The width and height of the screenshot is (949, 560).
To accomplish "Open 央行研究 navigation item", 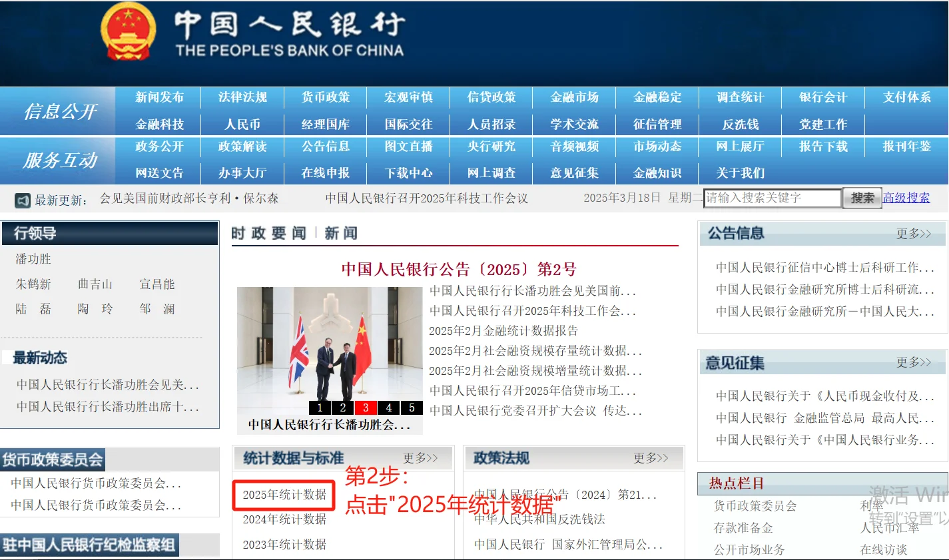I will coord(491,146).
